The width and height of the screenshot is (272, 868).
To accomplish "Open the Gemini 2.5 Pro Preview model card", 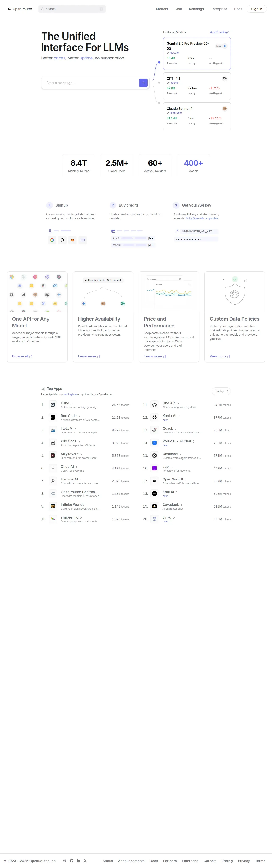I will (197, 54).
